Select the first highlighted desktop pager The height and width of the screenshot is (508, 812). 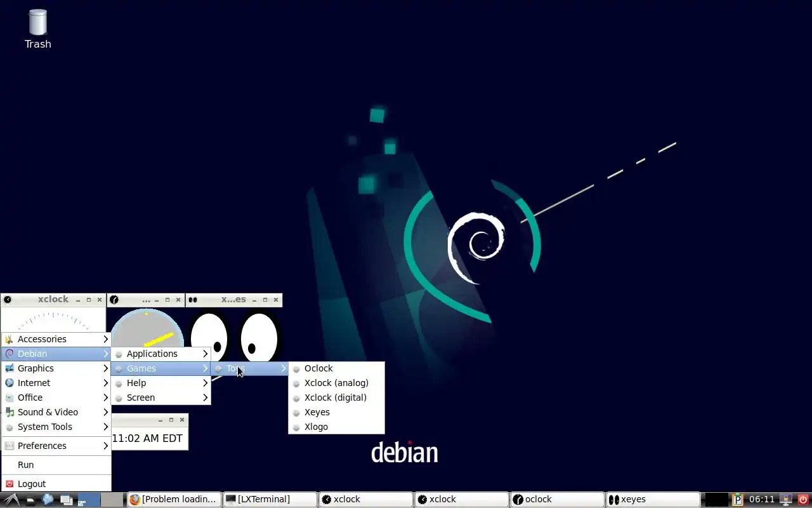[x=89, y=500]
